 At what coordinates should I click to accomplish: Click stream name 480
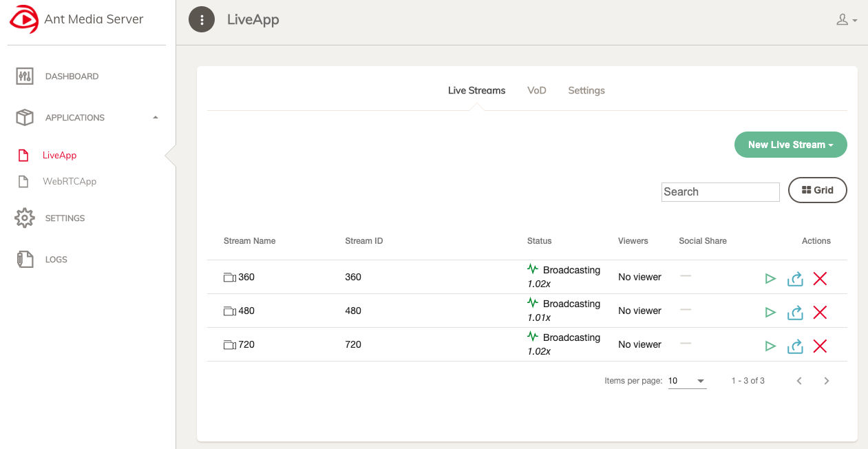point(246,311)
